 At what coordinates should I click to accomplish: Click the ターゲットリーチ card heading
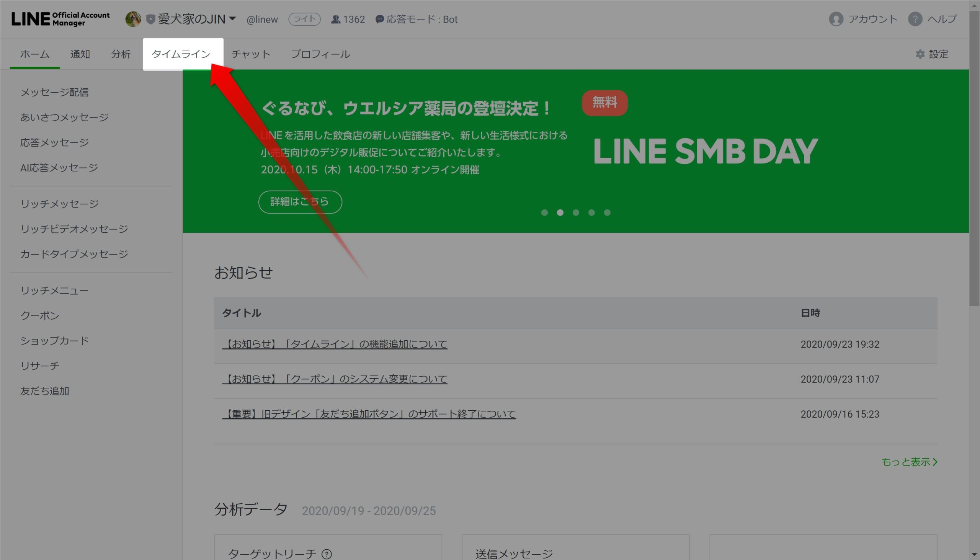[272, 554]
